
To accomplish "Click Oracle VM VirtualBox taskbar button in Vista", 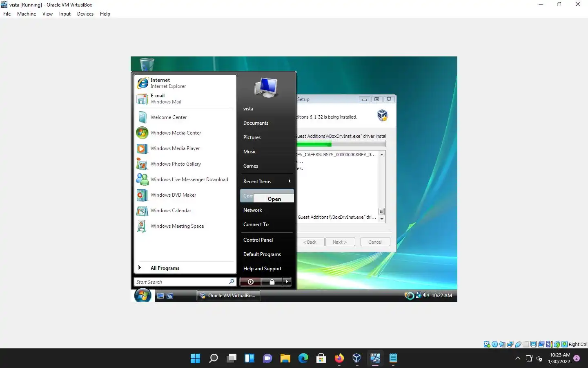I will point(229,296).
